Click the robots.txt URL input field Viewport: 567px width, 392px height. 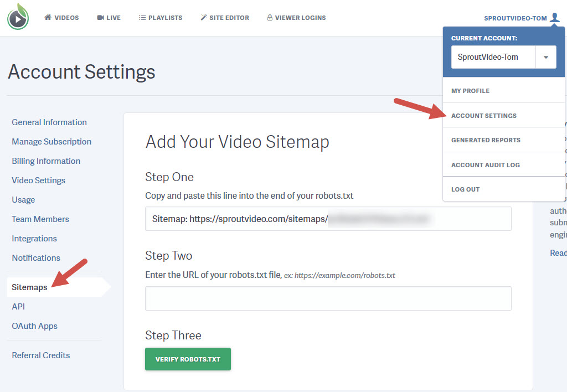[328, 298]
